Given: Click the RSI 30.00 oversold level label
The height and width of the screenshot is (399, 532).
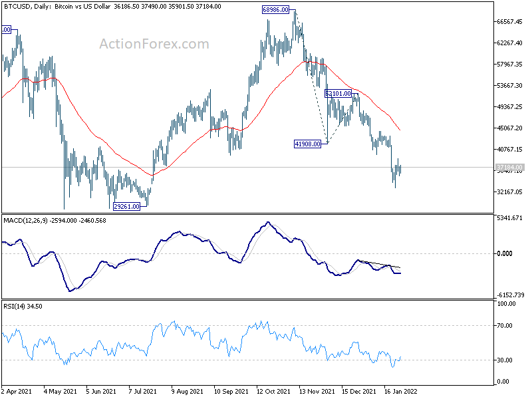Looking at the screenshot, I should tap(505, 360).
